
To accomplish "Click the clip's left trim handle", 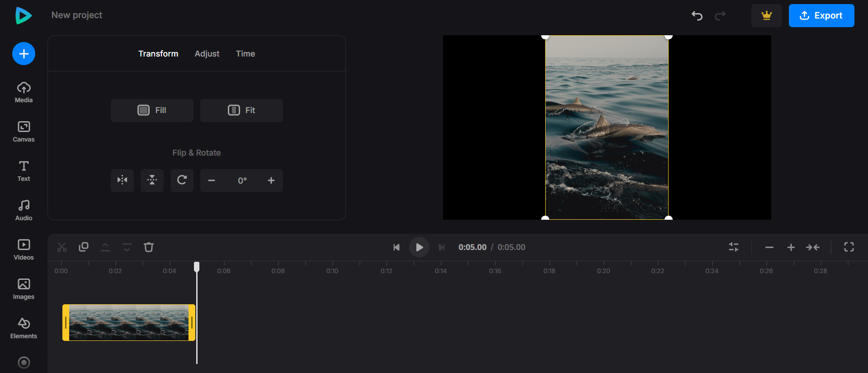I will [66, 322].
